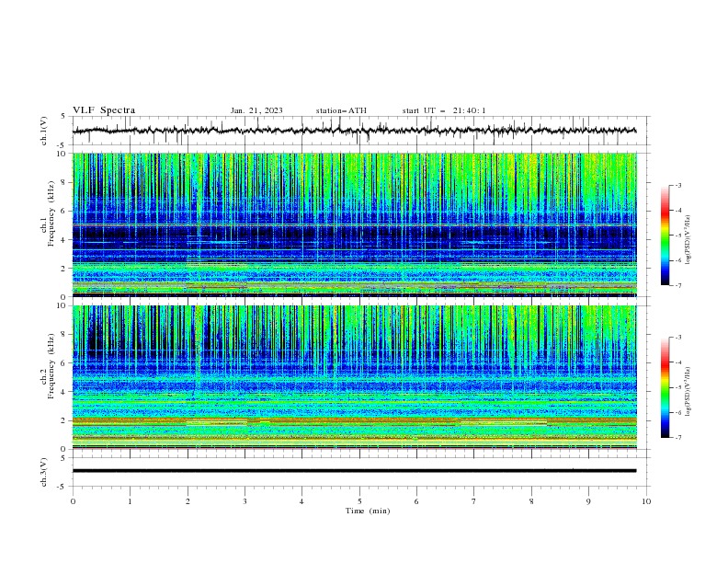This screenshot has width=728, height=563.
Task: Click the time axis tick label "7"
Action: coord(473,501)
